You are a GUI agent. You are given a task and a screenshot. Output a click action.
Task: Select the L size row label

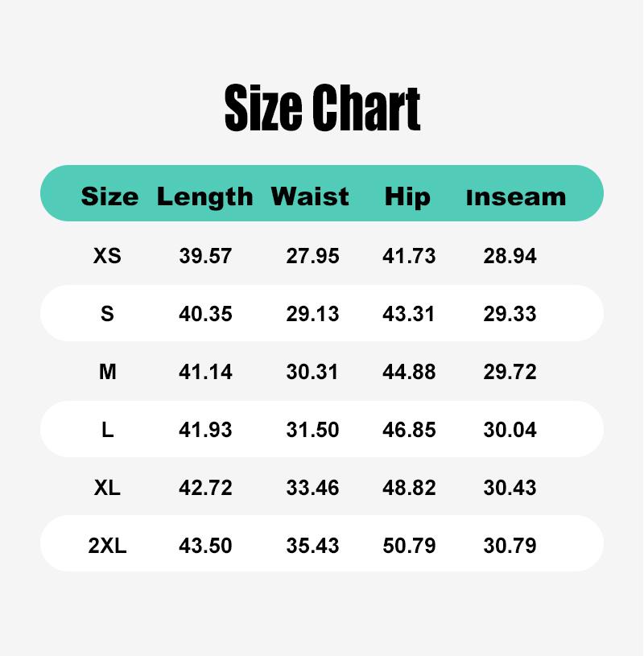tap(108, 430)
